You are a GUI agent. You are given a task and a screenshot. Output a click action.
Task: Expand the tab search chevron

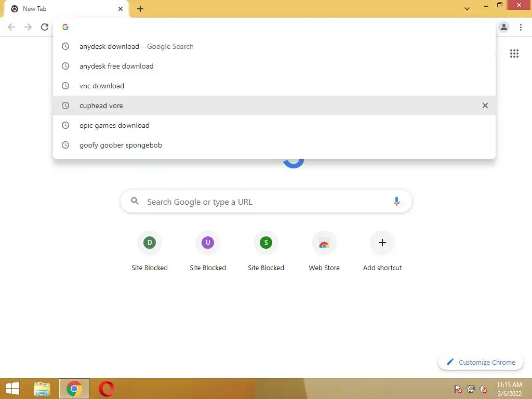467,9
